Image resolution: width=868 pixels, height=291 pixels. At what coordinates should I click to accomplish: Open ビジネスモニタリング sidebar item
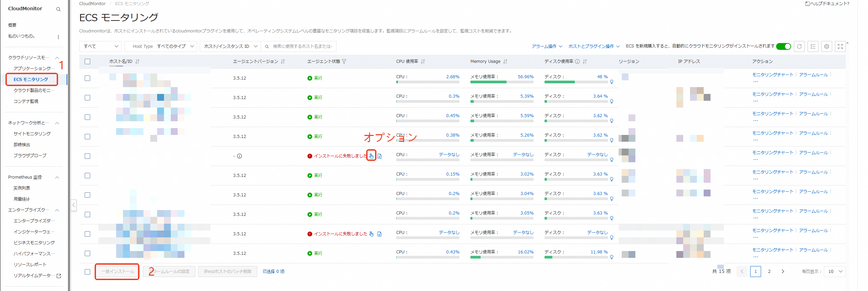34,243
